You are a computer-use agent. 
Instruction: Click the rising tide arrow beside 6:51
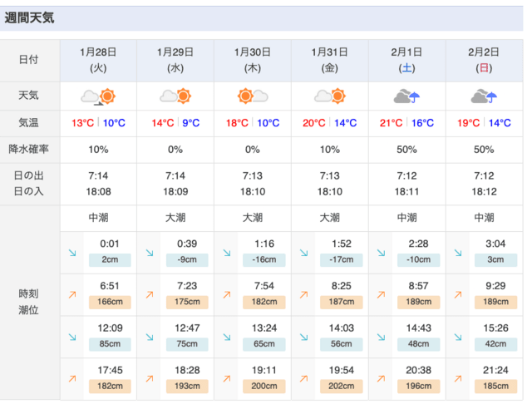point(72,295)
